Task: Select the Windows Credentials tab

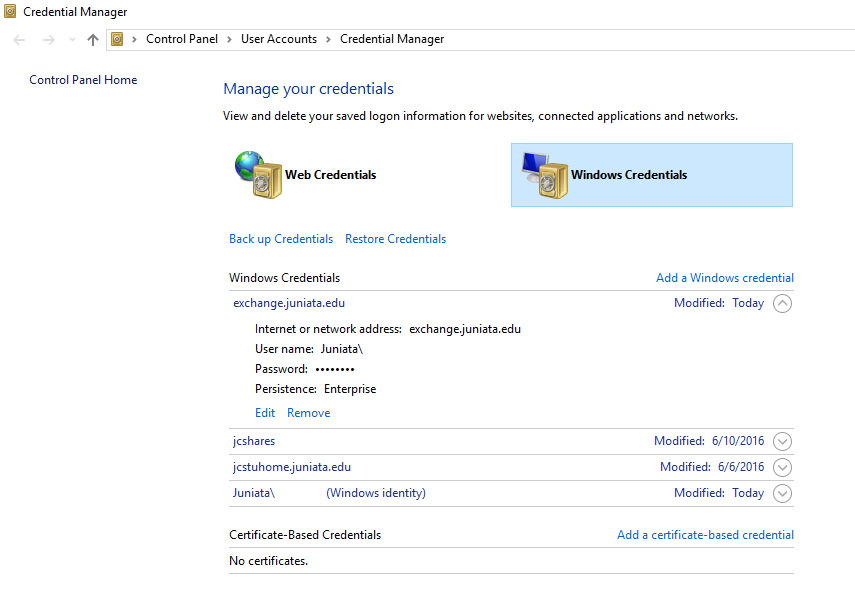Action: 652,175
